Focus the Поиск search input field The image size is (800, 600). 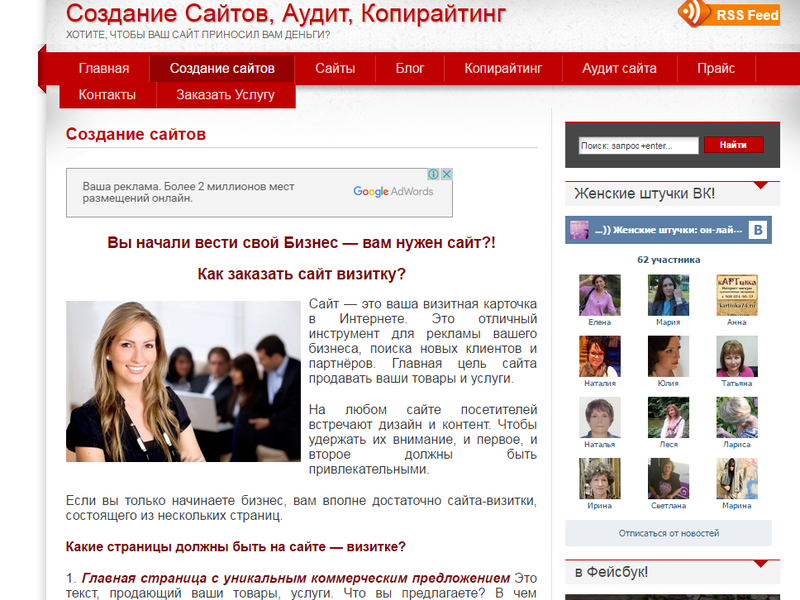[x=638, y=146]
